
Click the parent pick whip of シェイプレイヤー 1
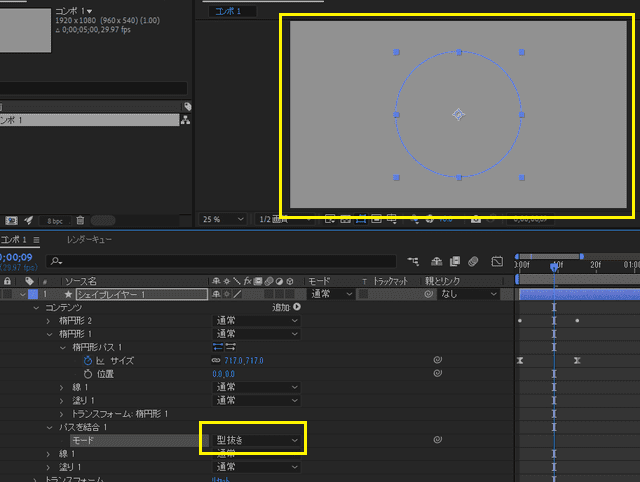pos(429,294)
